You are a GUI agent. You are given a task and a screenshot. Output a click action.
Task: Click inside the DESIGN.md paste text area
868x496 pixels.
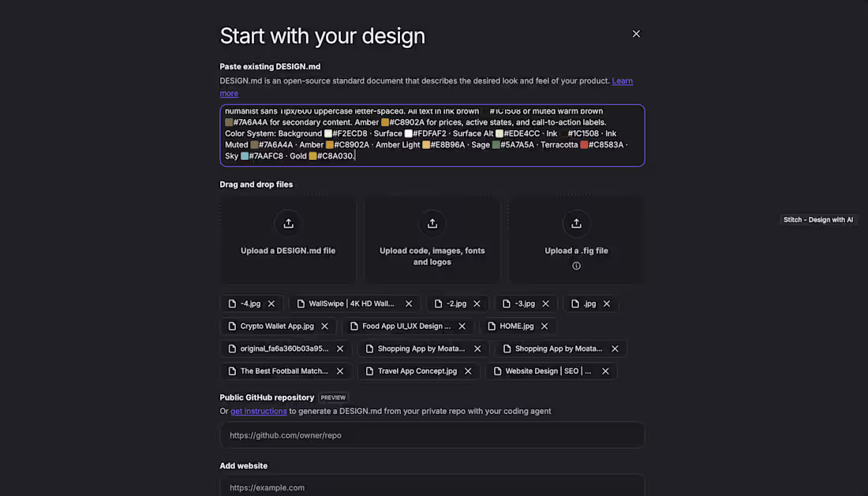tap(432, 136)
